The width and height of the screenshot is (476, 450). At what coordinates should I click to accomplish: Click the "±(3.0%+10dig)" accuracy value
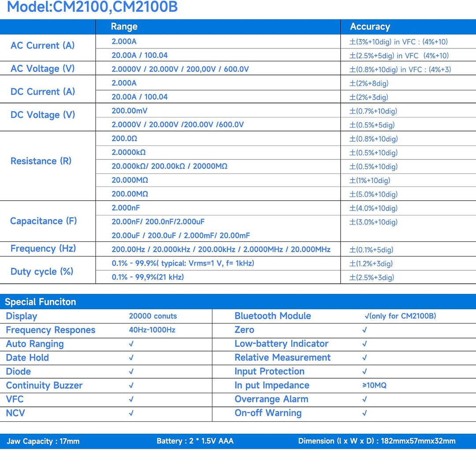(x=373, y=222)
